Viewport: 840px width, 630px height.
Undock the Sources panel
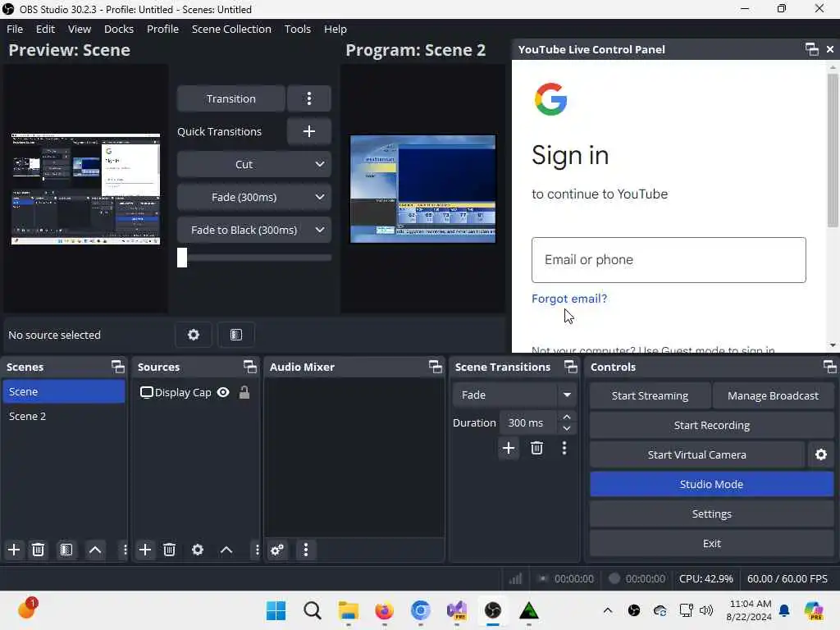(250, 367)
